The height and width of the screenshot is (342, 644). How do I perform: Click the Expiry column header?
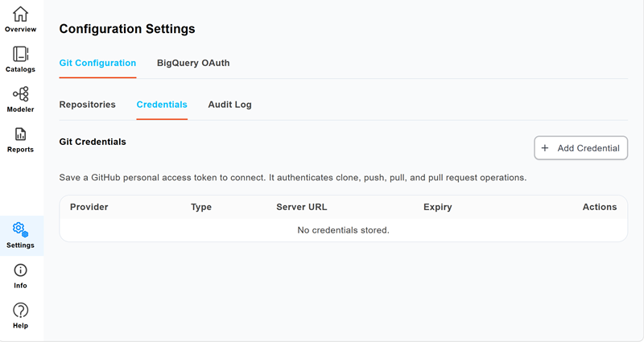point(437,207)
